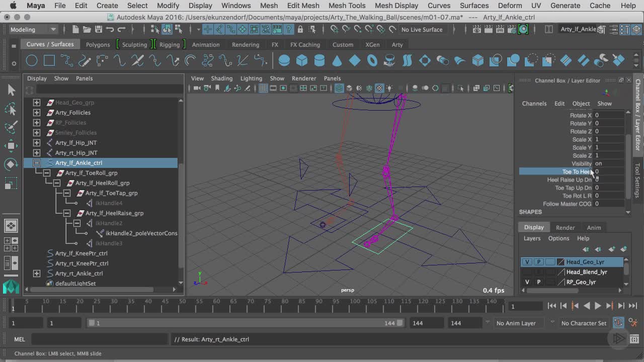
Task: Click the Play forwards button
Action: 598,305
